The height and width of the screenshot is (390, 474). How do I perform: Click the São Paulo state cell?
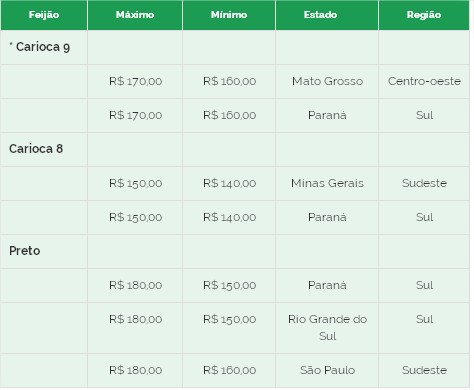click(327, 370)
